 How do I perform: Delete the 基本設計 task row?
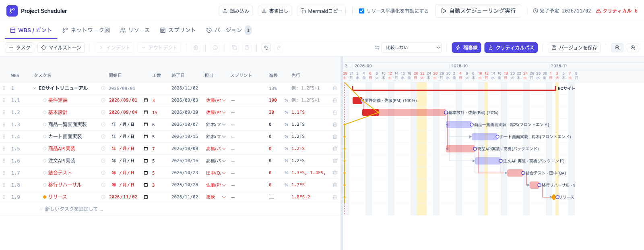[x=335, y=112]
